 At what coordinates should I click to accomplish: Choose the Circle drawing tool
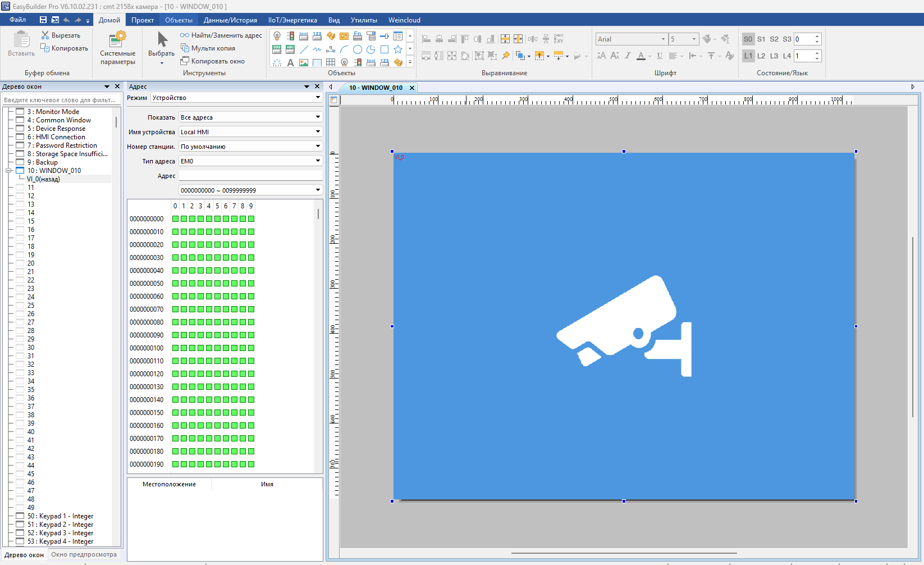pos(358,49)
